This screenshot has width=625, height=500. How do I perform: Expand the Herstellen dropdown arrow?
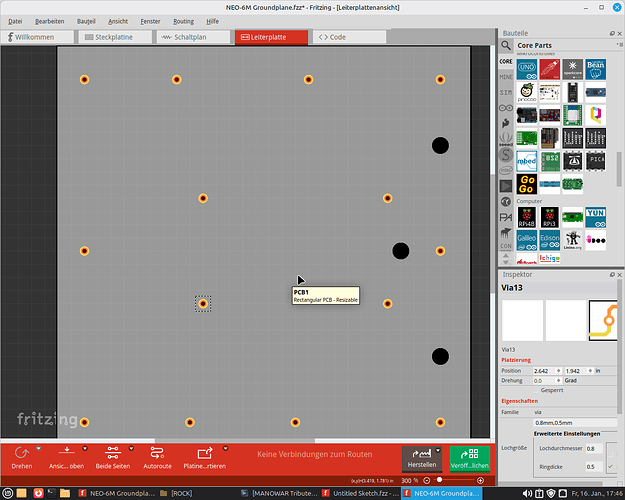tap(438, 450)
